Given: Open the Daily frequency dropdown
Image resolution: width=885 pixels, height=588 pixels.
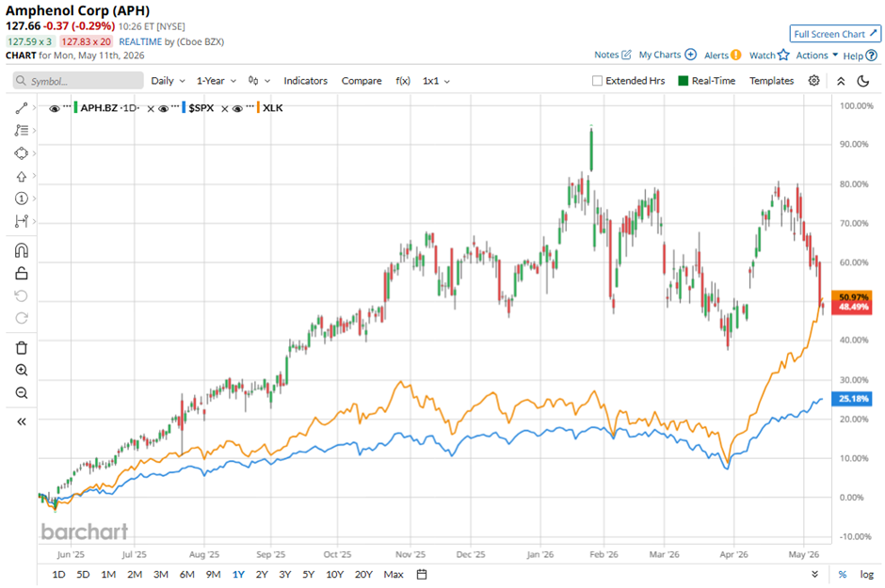Looking at the screenshot, I should coord(168,81).
